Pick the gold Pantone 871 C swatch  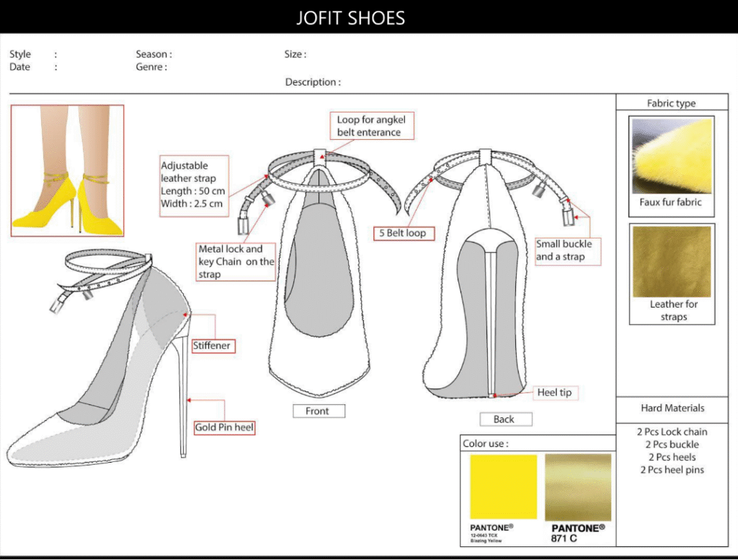pyautogui.click(x=578, y=486)
